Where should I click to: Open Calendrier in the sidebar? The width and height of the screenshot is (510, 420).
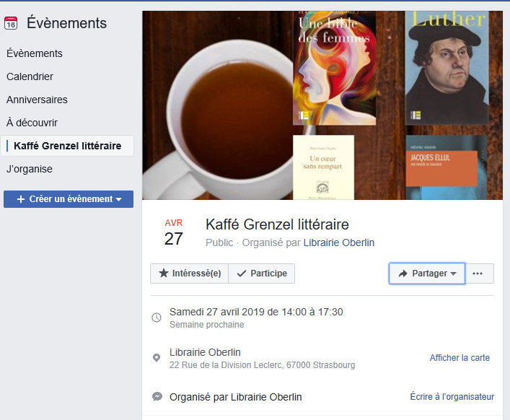click(30, 76)
